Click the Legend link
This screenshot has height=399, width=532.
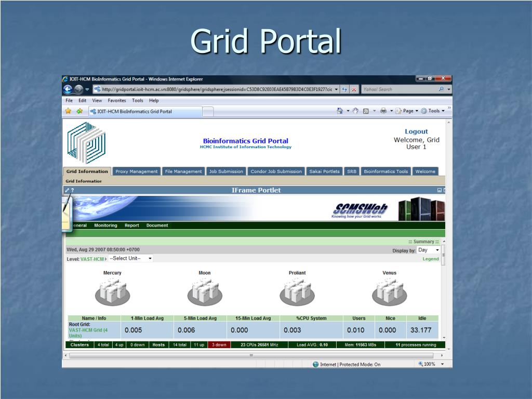click(x=431, y=259)
